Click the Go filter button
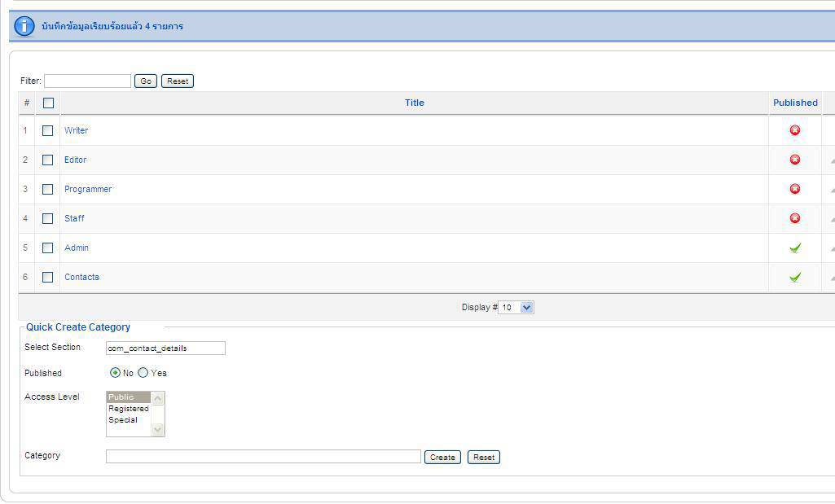 coord(145,81)
